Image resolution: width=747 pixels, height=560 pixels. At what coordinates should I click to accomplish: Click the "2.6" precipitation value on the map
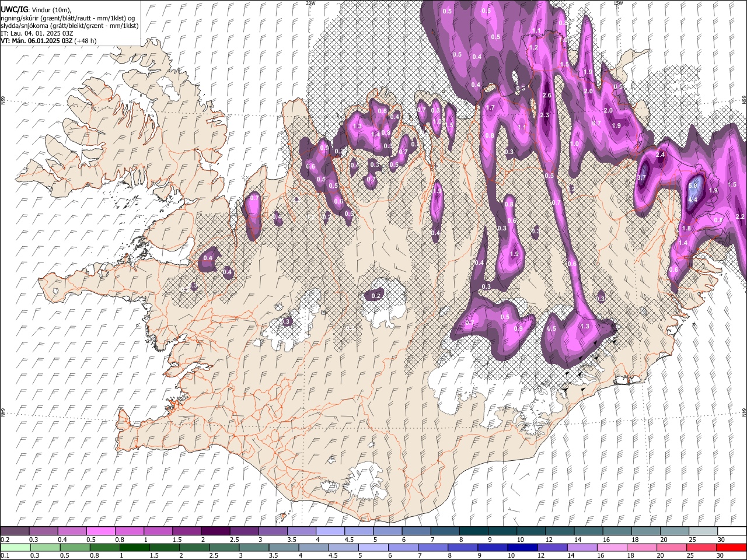click(547, 95)
